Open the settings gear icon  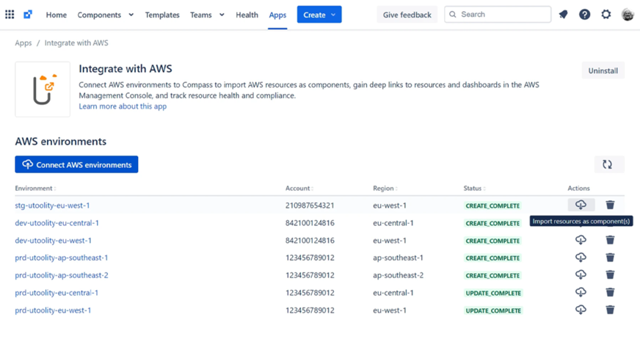[606, 15]
